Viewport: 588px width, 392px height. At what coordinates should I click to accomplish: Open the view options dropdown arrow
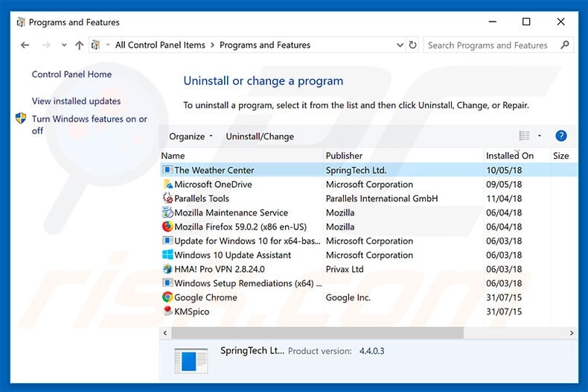pos(540,136)
